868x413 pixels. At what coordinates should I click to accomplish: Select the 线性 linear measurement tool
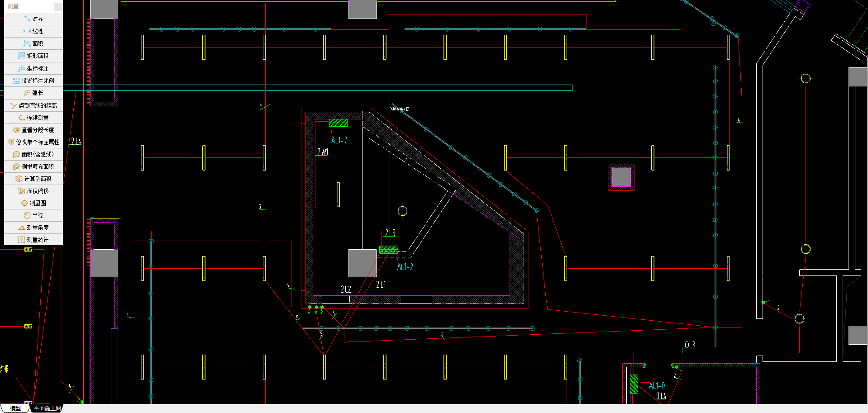click(33, 31)
